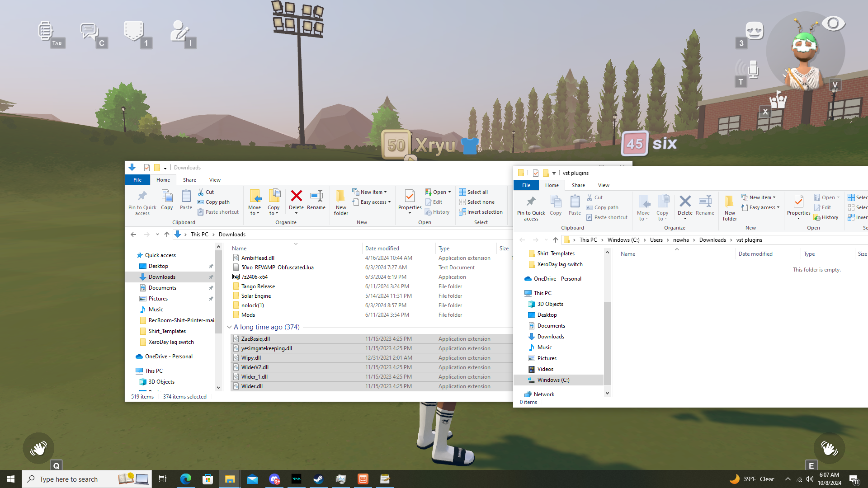Click the navigation pane scrollbar in vst plugins
This screenshot has width=868, height=488.
(x=607, y=343)
